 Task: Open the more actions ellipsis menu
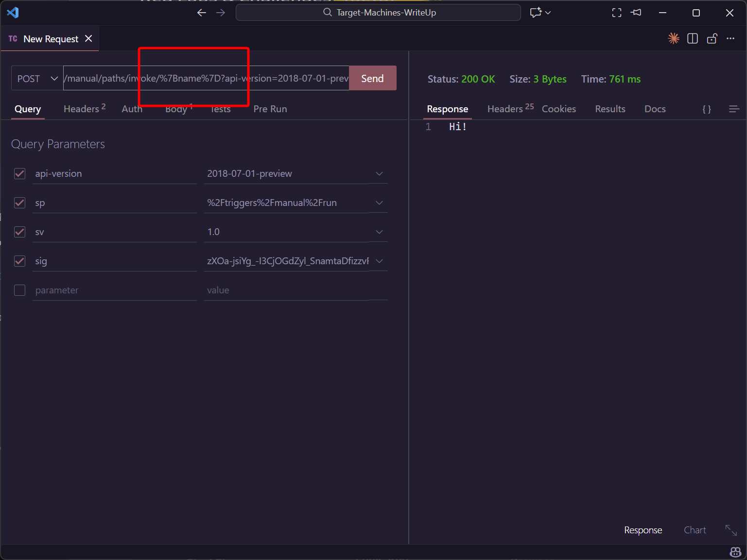730,39
